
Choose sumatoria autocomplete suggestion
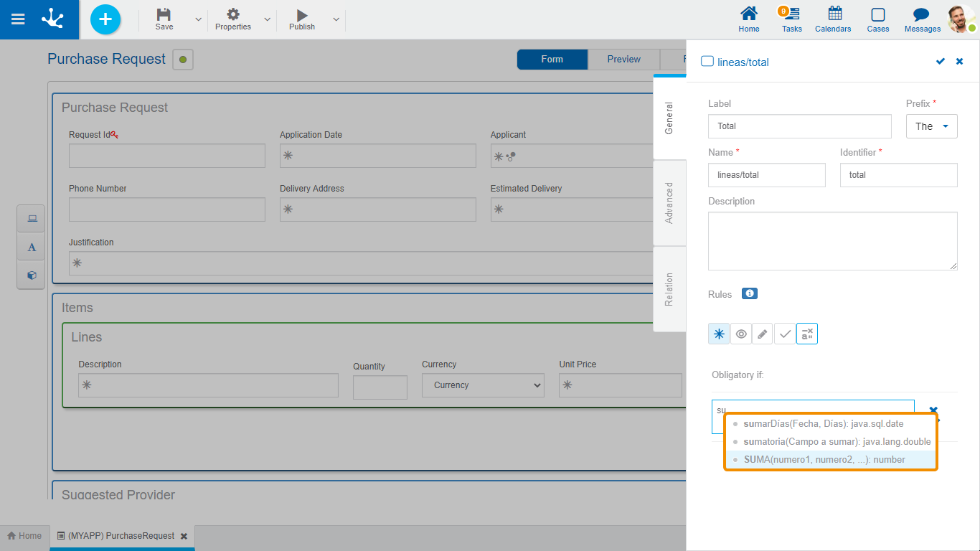coord(837,442)
